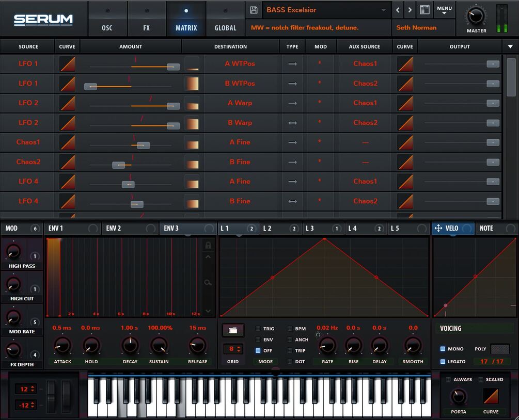Click the AMOUNT column header

click(131, 46)
